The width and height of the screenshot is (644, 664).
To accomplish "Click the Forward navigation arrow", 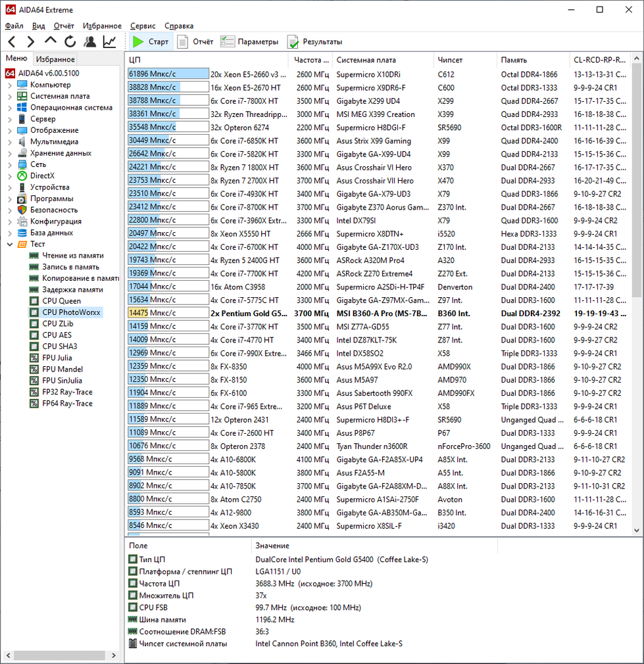I will 30,42.
